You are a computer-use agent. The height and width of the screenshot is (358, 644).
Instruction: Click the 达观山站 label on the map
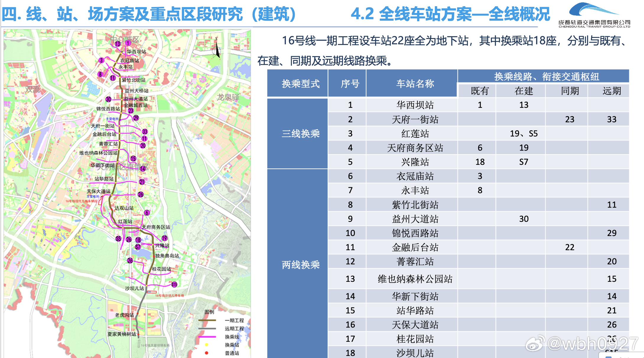124,208
